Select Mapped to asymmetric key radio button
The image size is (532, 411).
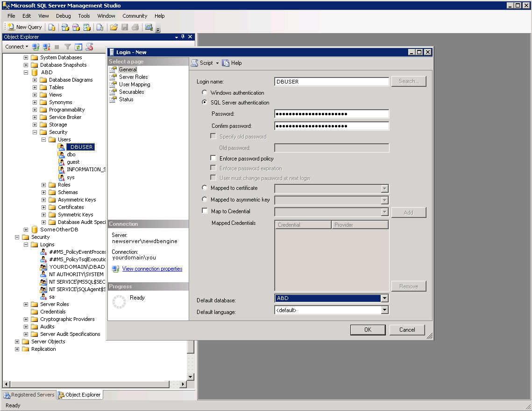pos(205,199)
